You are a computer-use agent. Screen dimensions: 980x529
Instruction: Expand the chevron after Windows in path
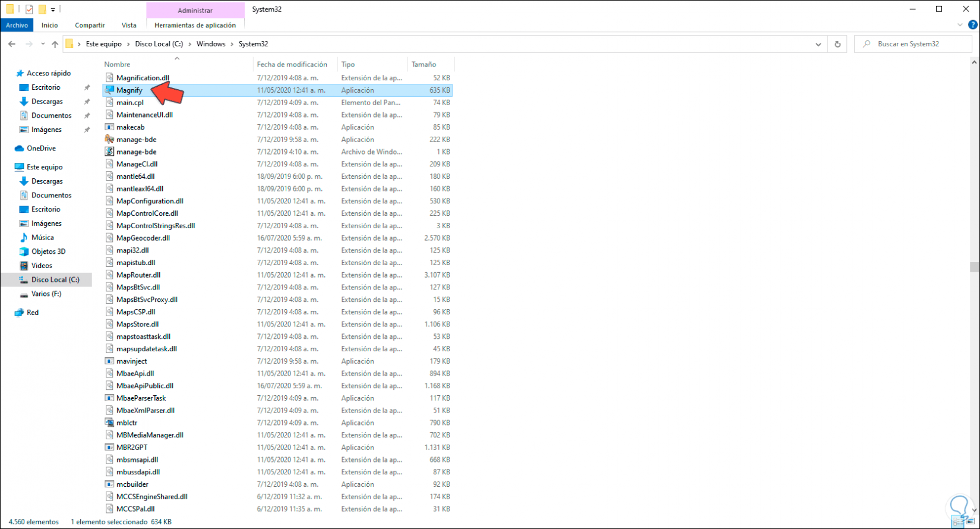(232, 44)
